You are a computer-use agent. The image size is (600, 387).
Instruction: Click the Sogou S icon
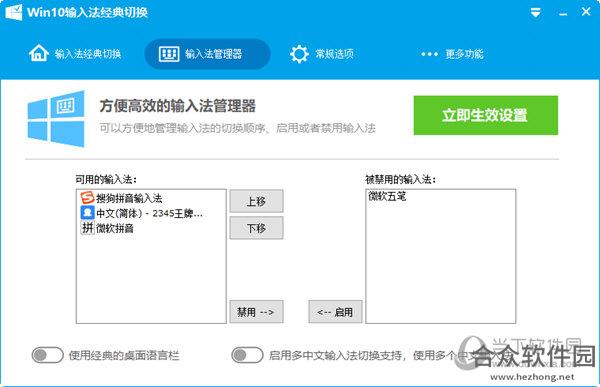(87, 198)
